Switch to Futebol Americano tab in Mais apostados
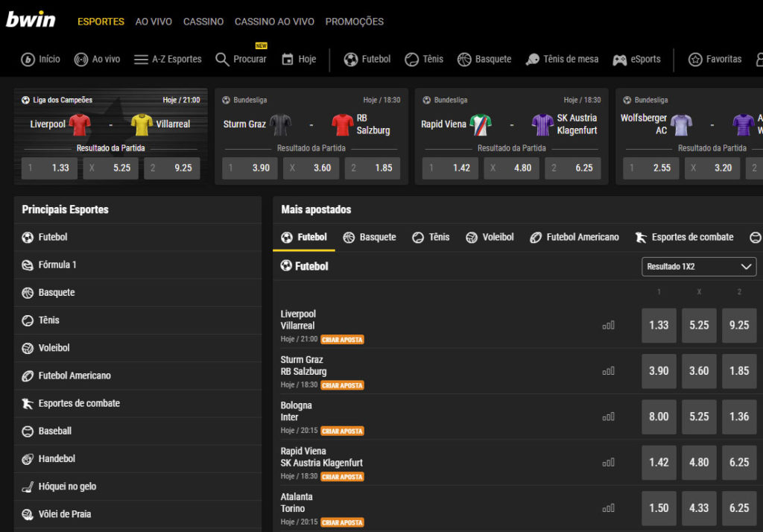This screenshot has height=532, width=763. pyautogui.click(x=574, y=237)
